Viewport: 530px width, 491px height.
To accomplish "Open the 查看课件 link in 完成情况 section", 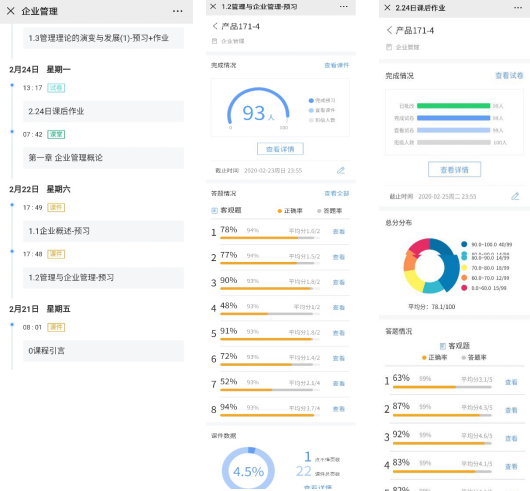I will [x=337, y=65].
